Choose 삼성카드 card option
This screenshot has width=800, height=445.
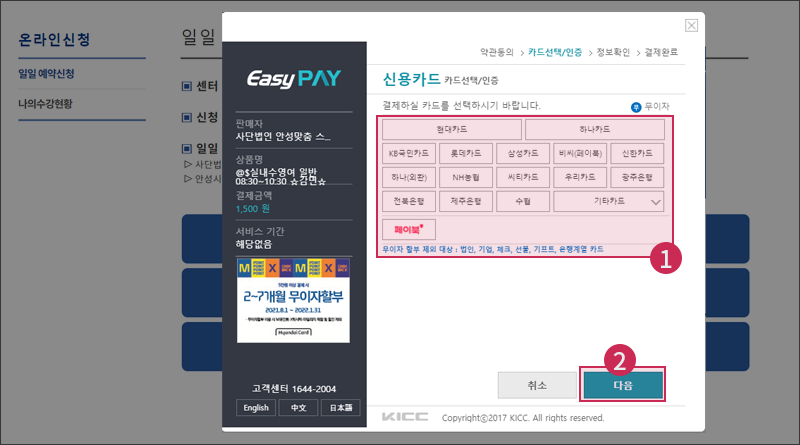click(523, 153)
